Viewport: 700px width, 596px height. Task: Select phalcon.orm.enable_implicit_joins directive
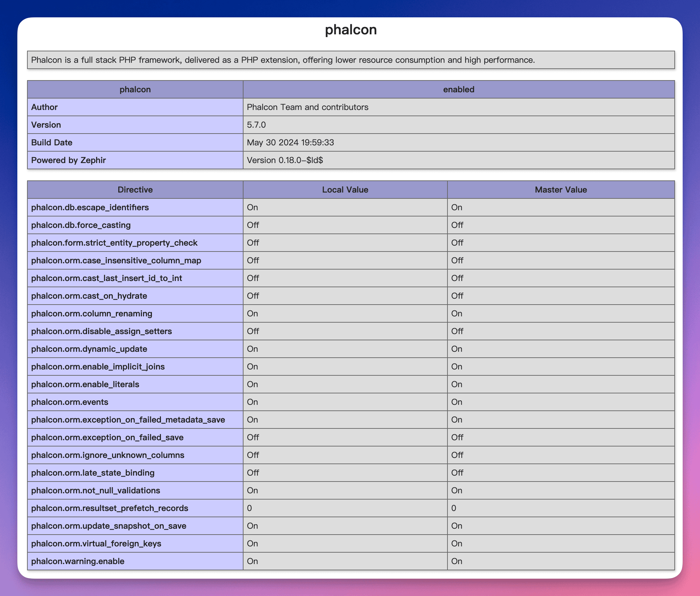click(x=98, y=367)
